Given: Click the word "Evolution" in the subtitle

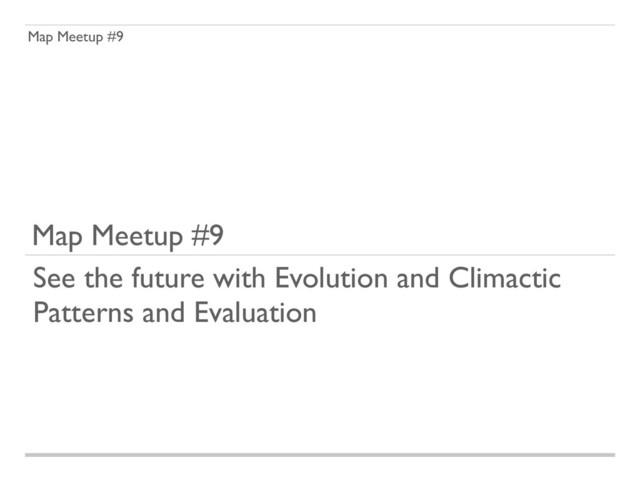Looking at the screenshot, I should [x=331, y=278].
